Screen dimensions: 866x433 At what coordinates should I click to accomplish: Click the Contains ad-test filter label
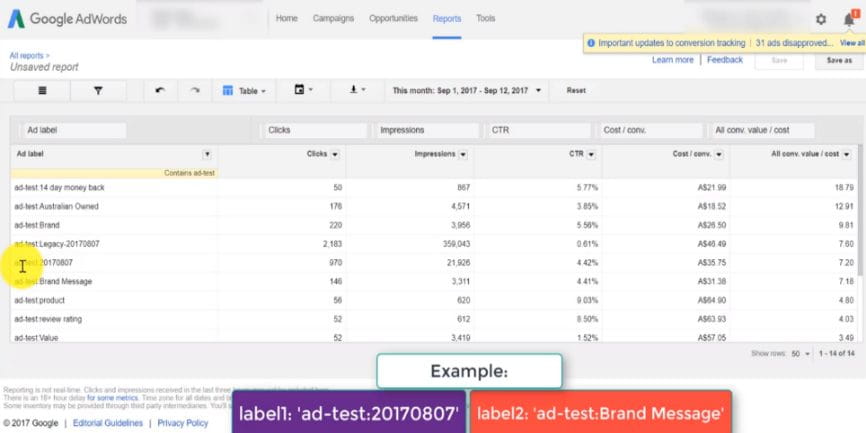(189, 173)
